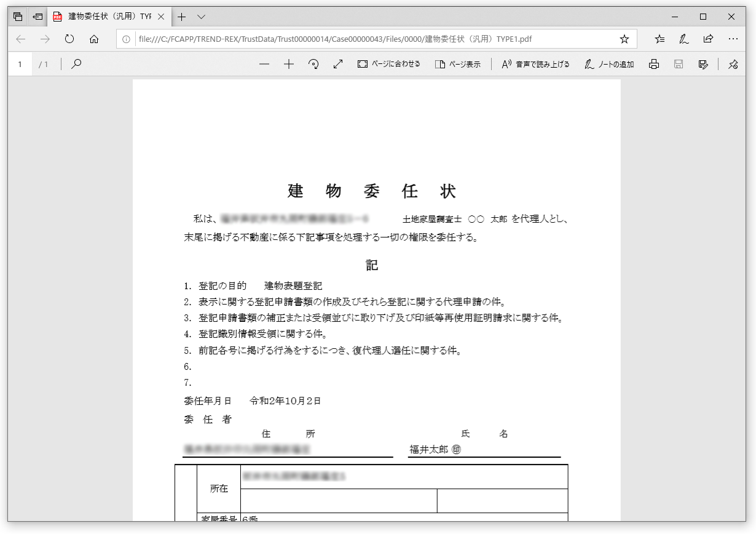Click ノートの追加 to add notes
The image size is (756, 534).
pos(609,64)
